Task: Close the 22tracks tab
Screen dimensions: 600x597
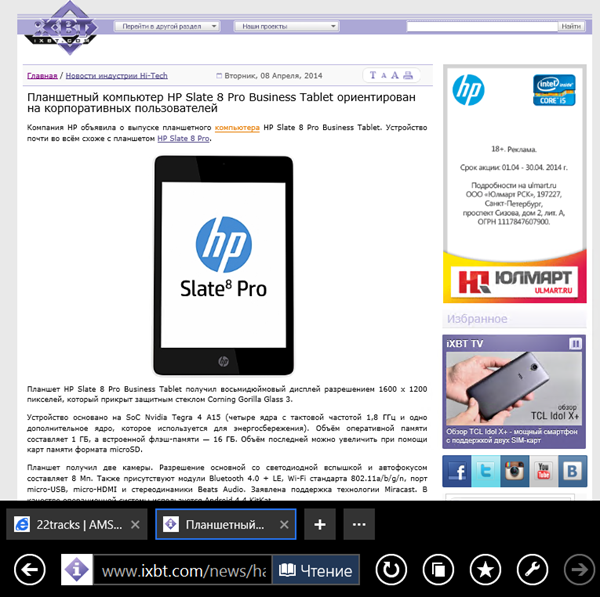Action: click(135, 524)
